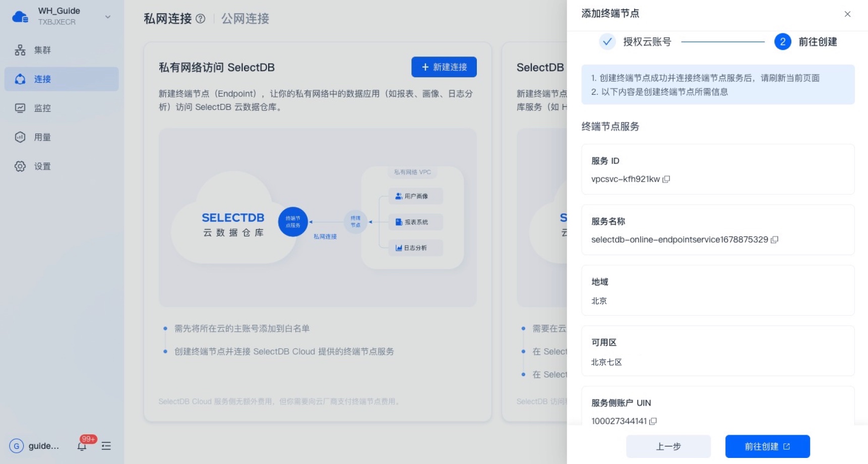Click the usage icon beside 用量
The height and width of the screenshot is (464, 868).
pos(20,137)
